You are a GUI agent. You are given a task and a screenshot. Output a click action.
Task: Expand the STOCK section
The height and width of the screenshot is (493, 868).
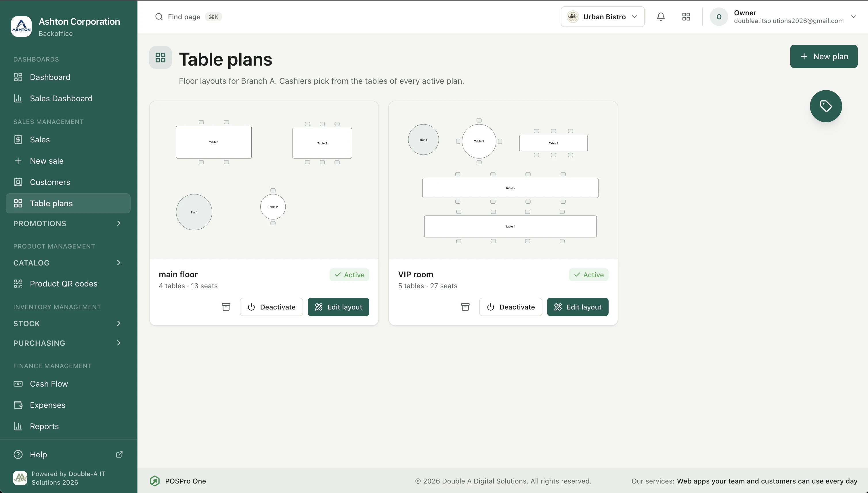68,323
